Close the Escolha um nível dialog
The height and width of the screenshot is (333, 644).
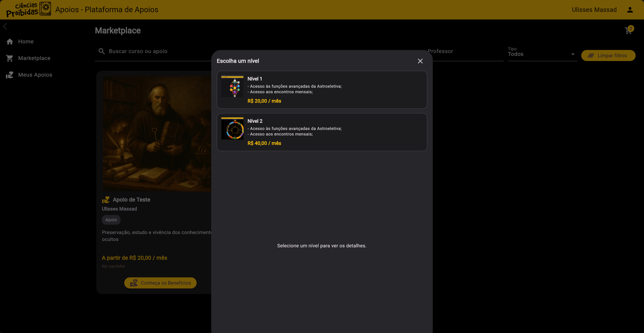click(x=420, y=61)
